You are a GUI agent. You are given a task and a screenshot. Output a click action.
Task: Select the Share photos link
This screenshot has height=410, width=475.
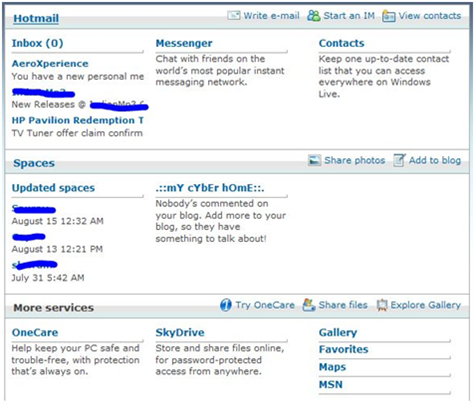click(355, 160)
